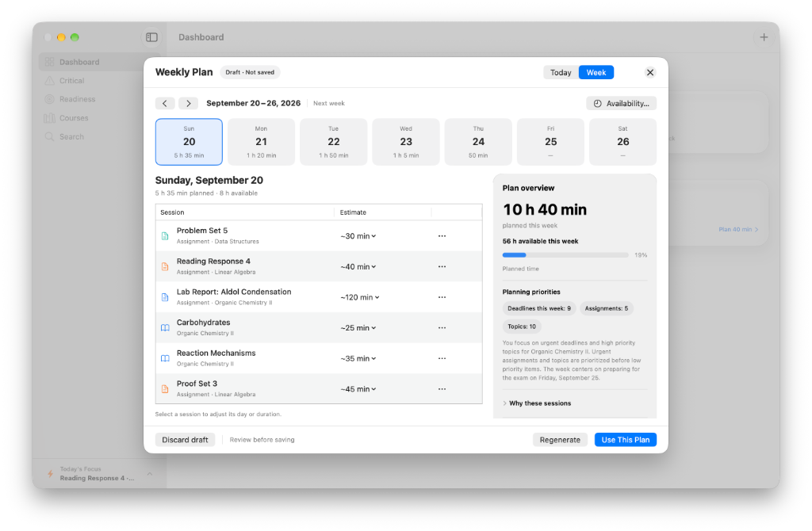This screenshot has height=531, width=812.
Task: Click the Courses label in sidebar
Action: tap(74, 118)
